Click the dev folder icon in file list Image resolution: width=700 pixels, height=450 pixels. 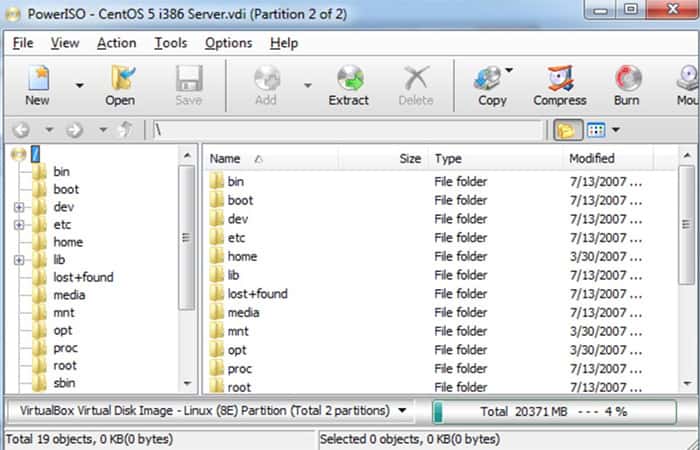pos(217,219)
